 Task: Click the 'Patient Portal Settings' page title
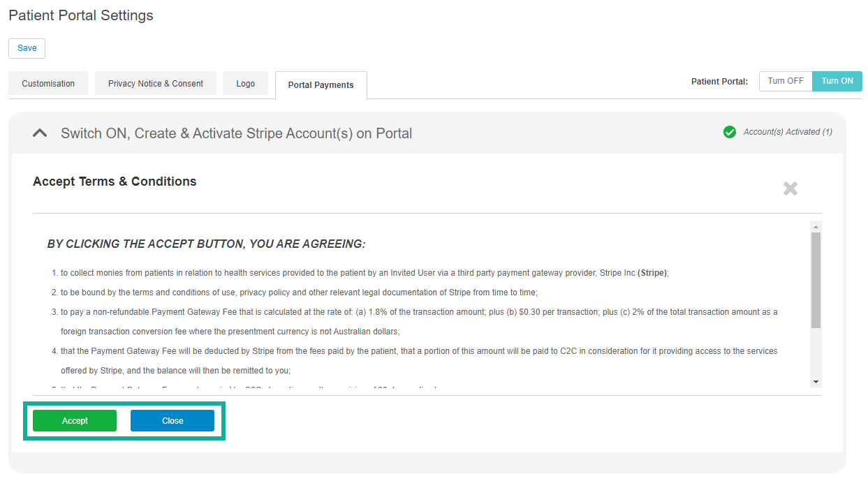[x=81, y=15]
